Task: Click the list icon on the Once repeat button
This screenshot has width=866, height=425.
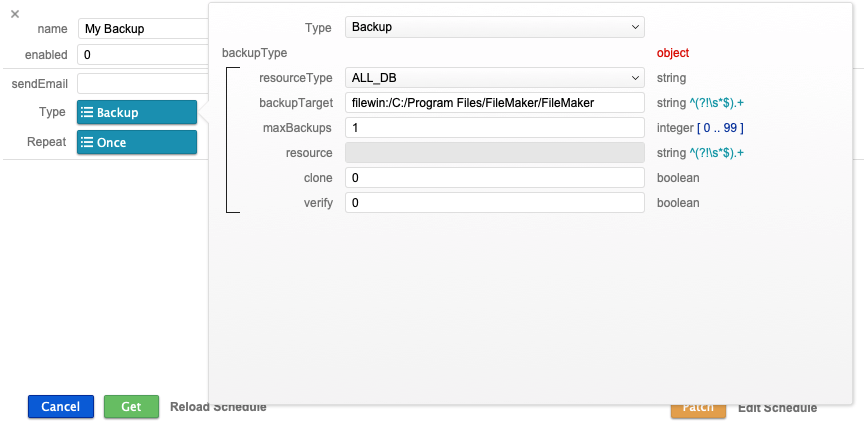Action: click(x=87, y=143)
